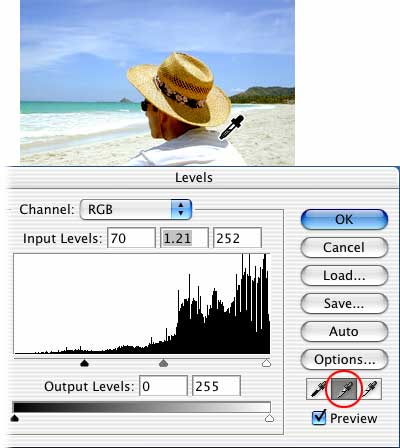Click the input shadow slider triangle
400x448 pixels.
pos(85,363)
